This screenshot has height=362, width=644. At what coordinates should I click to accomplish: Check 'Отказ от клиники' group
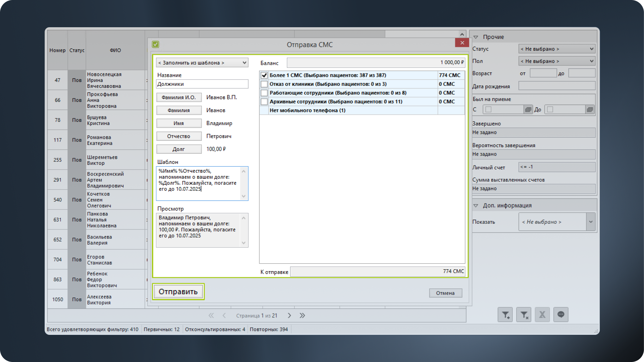coord(264,84)
